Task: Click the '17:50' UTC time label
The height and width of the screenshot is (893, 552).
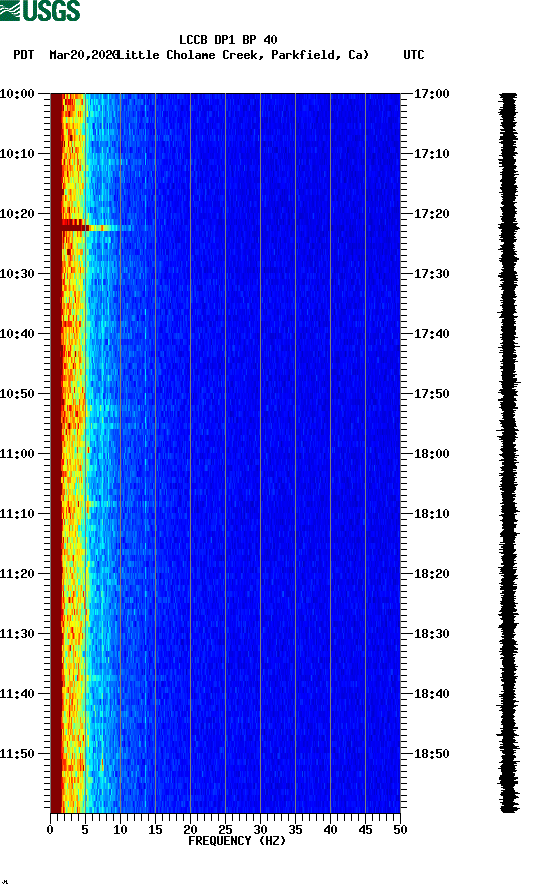Action: [431, 394]
